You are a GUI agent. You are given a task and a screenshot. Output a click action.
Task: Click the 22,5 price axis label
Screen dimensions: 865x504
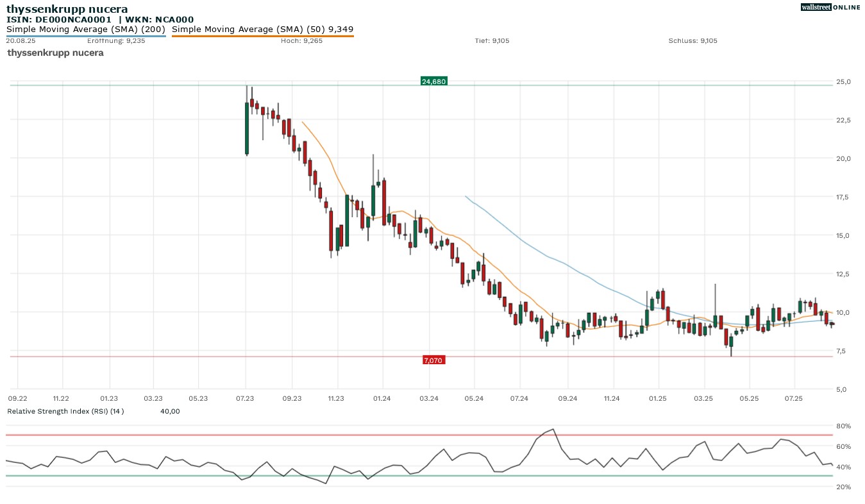tap(844, 120)
